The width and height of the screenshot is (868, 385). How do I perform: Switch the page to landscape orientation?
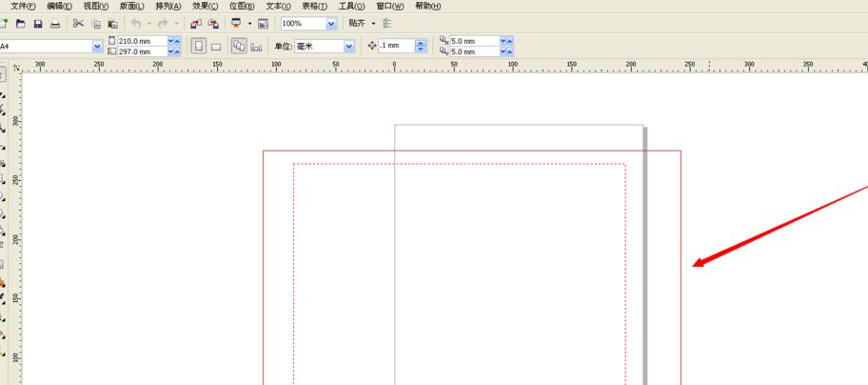216,46
